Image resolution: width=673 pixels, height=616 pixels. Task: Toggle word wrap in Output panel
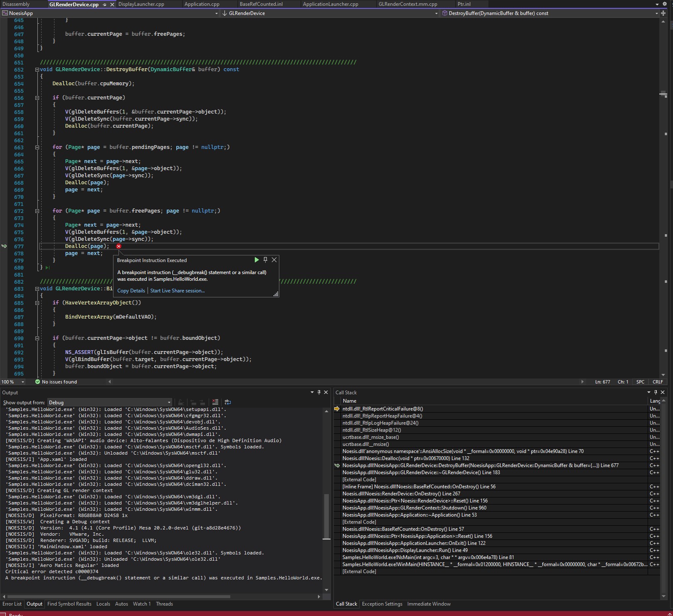[228, 402]
